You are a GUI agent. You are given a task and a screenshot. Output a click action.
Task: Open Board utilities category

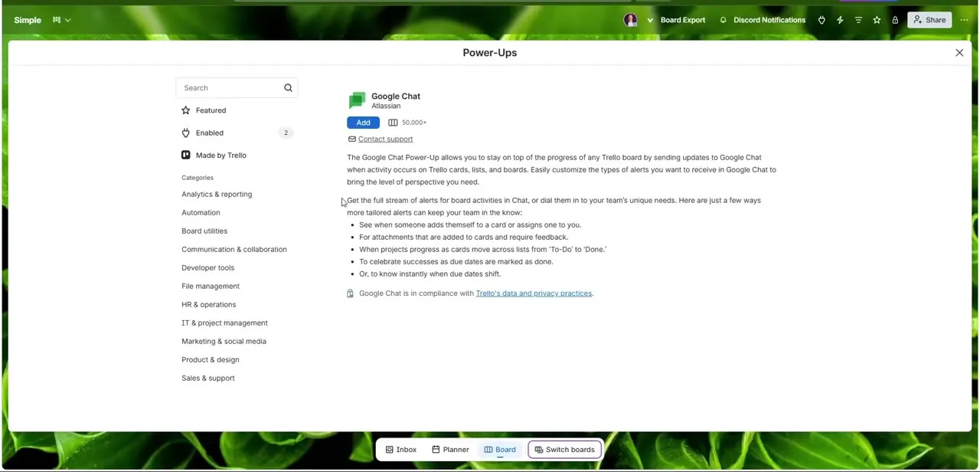[x=204, y=231]
